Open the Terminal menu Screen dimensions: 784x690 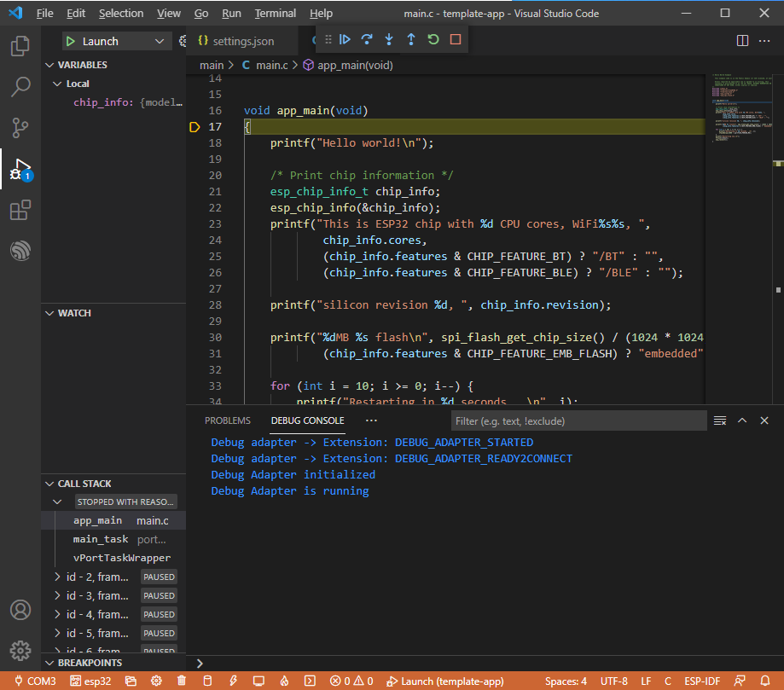tap(275, 14)
